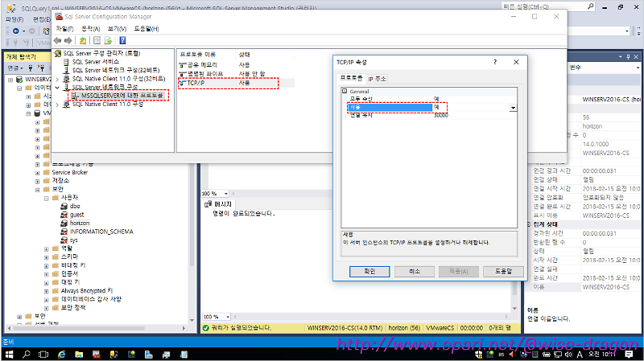Click the green query success check icon

[x=206, y=328]
